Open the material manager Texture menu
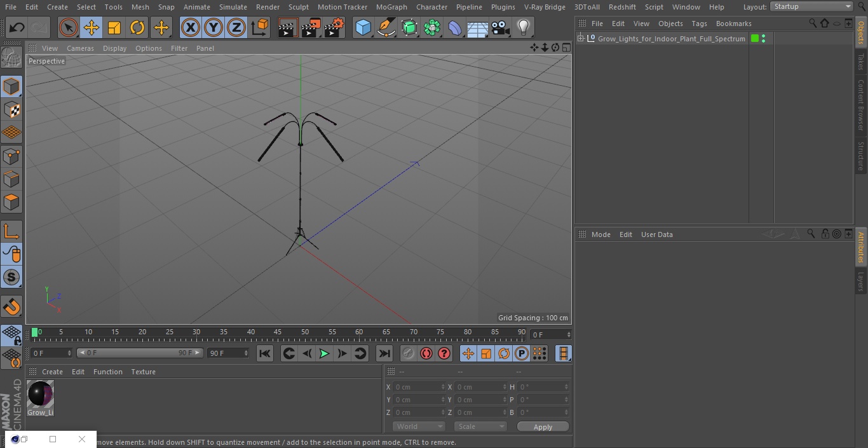868x448 pixels. [x=143, y=372]
